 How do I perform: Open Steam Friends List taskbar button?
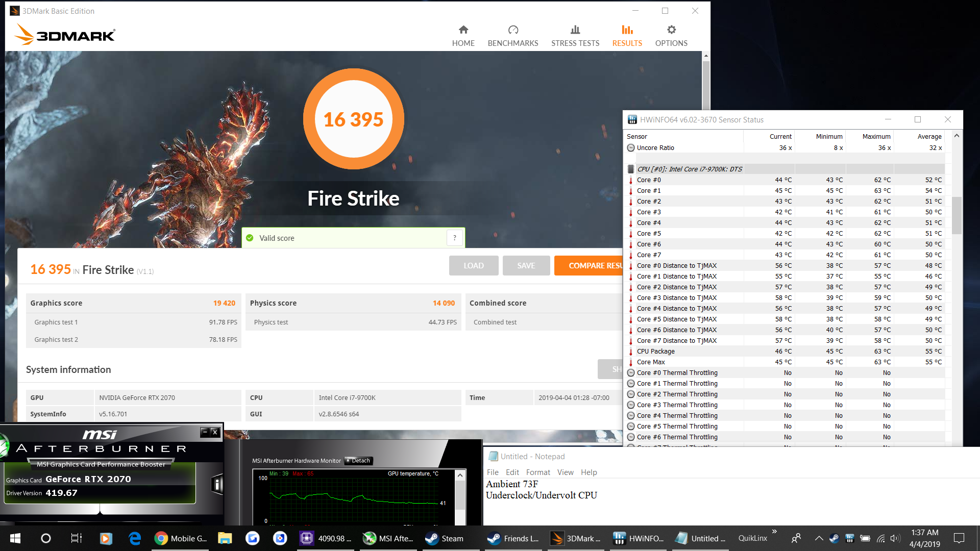pyautogui.click(x=513, y=538)
